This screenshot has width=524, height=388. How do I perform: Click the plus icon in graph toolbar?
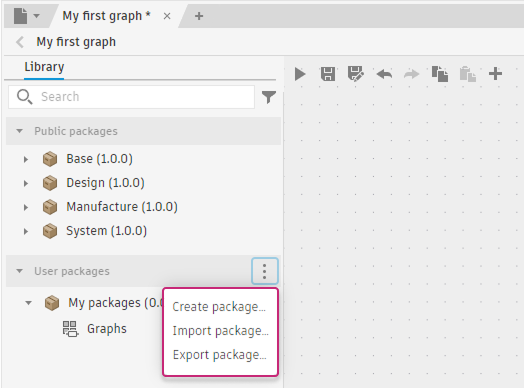point(495,74)
